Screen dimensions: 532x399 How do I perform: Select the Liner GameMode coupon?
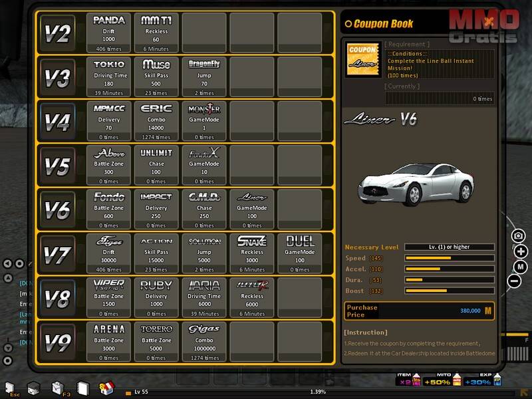pyautogui.click(x=252, y=207)
